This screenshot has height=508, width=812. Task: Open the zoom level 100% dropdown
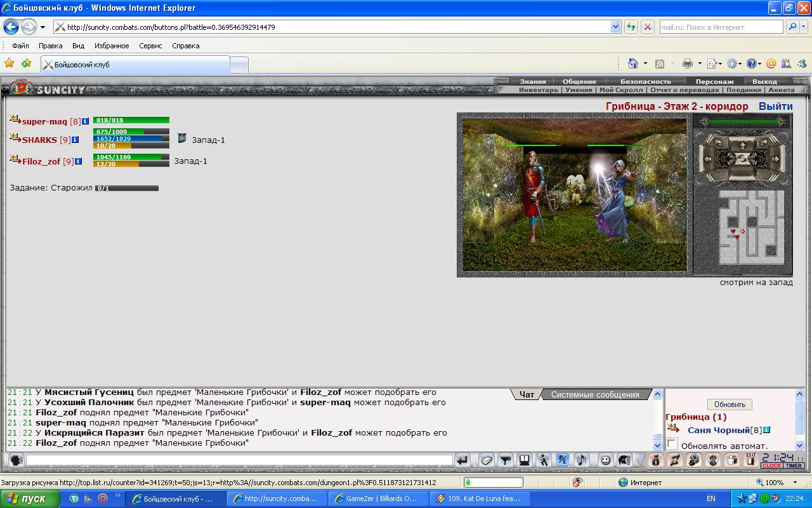796,483
